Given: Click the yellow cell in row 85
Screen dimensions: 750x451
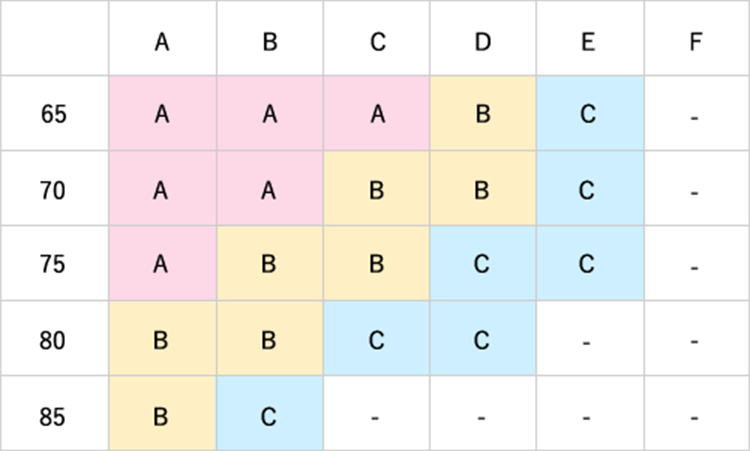Looking at the screenshot, I should pos(162,415).
